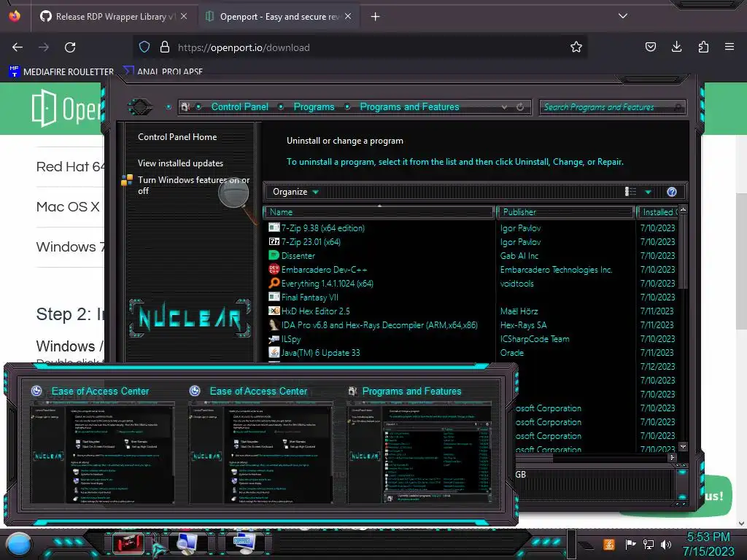The width and height of the screenshot is (747, 560).
Task: Open the Action Center flag tray icon
Action: (630, 544)
